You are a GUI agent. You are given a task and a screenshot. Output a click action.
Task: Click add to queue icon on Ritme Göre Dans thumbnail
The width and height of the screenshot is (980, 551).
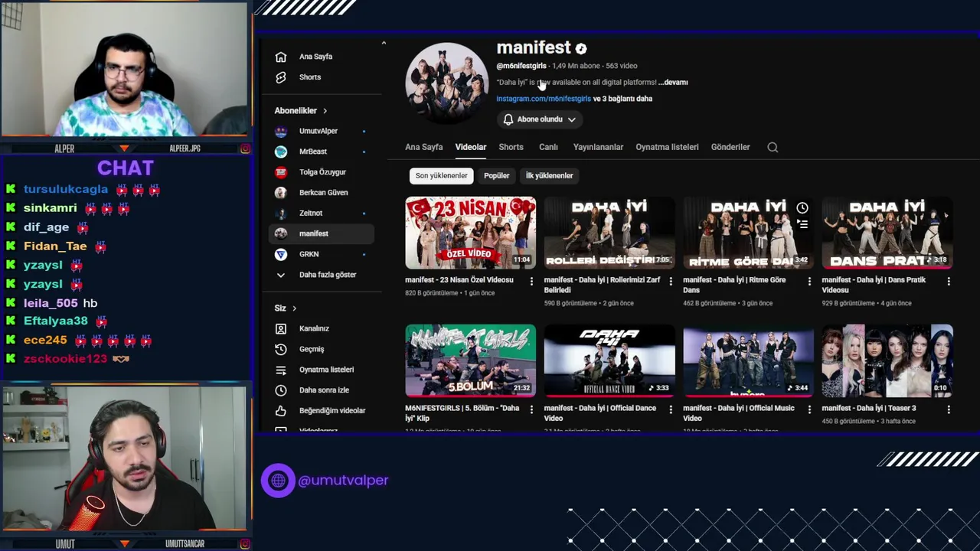(x=802, y=224)
